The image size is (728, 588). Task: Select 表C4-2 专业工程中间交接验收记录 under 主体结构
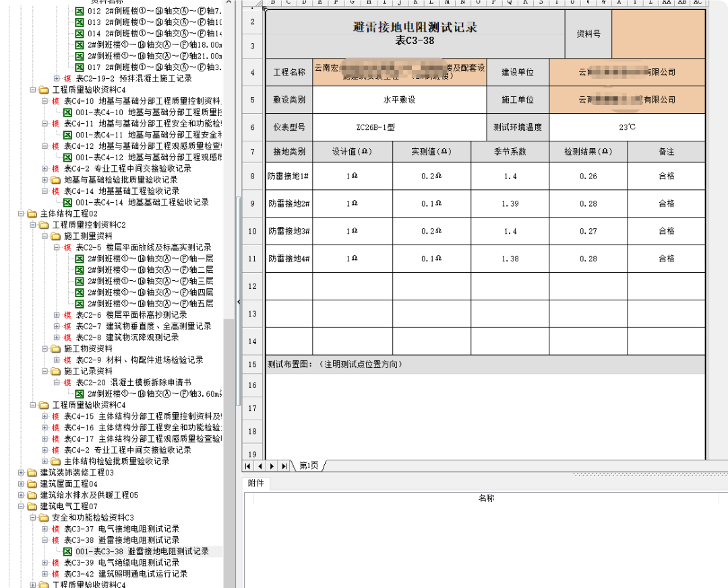click(x=127, y=450)
